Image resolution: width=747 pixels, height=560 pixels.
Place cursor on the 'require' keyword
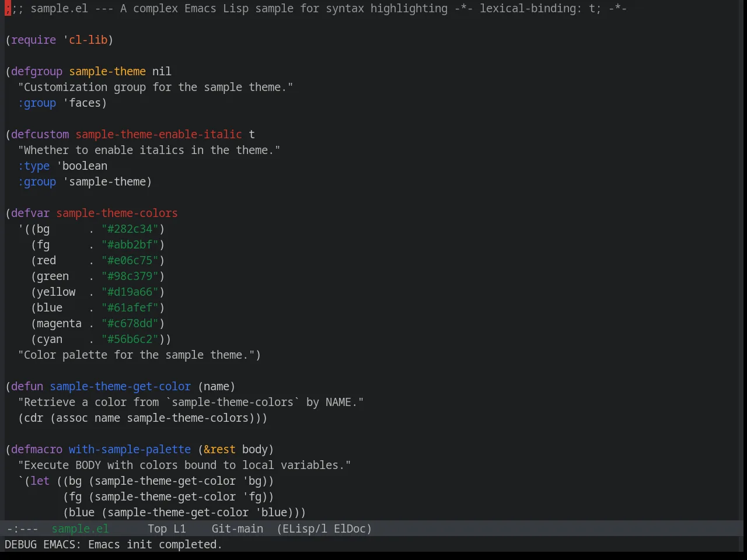(34, 40)
